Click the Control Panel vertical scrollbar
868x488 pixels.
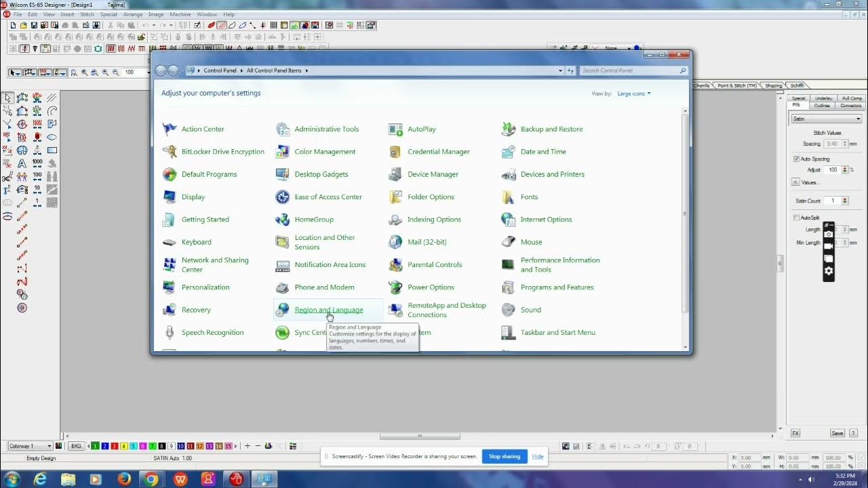pos(685,213)
